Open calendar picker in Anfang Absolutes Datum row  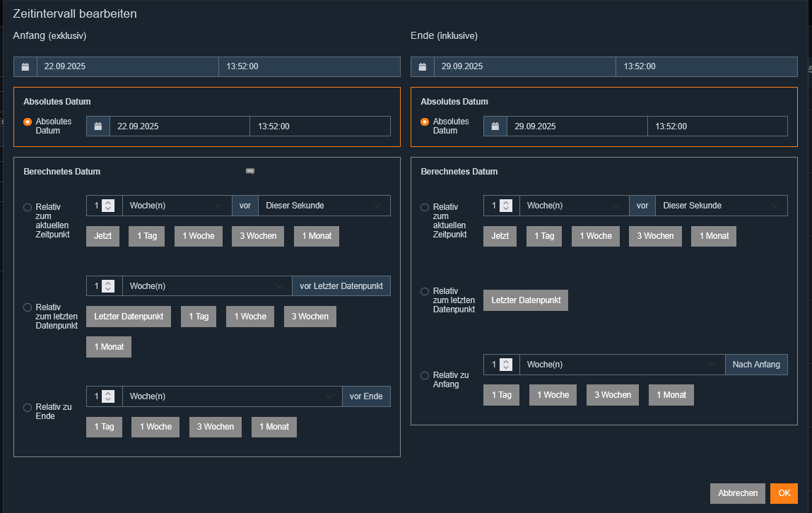click(98, 126)
